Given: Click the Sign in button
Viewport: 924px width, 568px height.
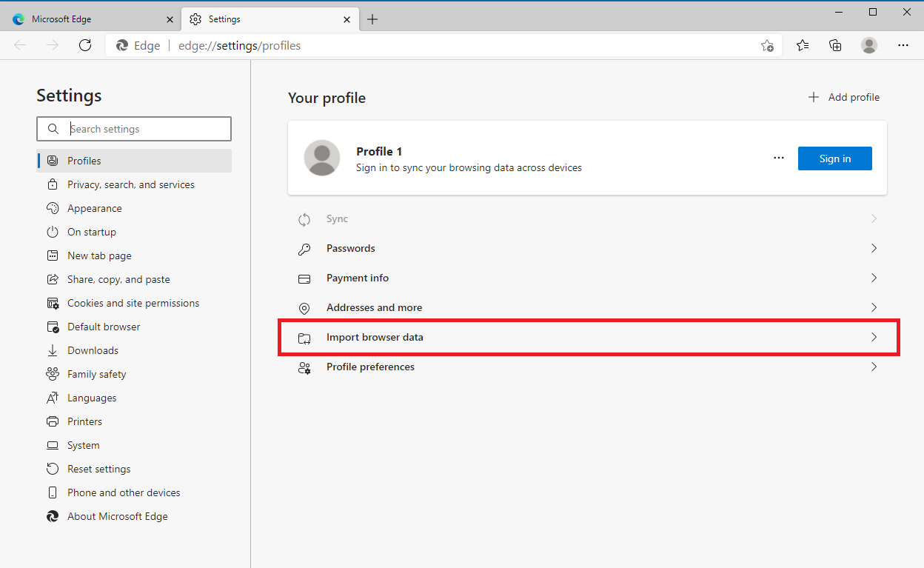Looking at the screenshot, I should 835,158.
